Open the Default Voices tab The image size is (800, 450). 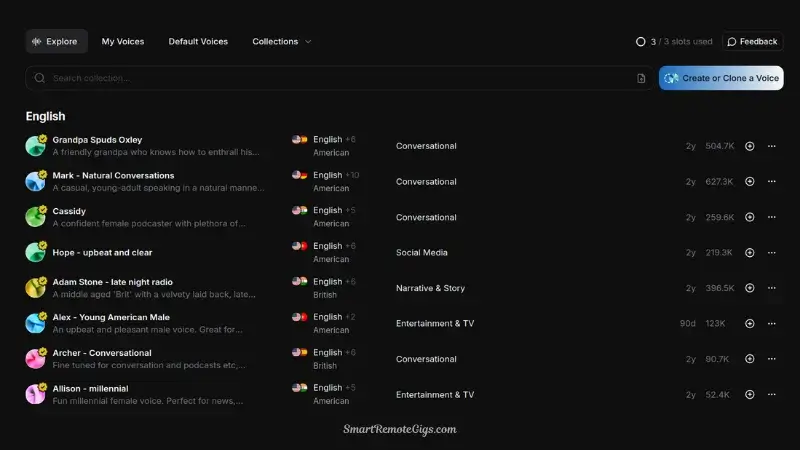198,42
